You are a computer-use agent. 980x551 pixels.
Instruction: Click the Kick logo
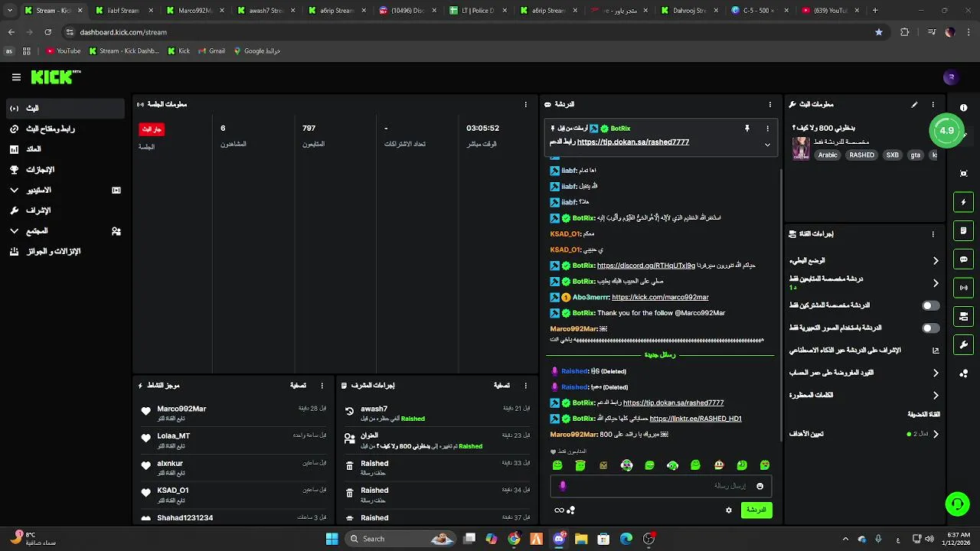pyautogui.click(x=55, y=77)
